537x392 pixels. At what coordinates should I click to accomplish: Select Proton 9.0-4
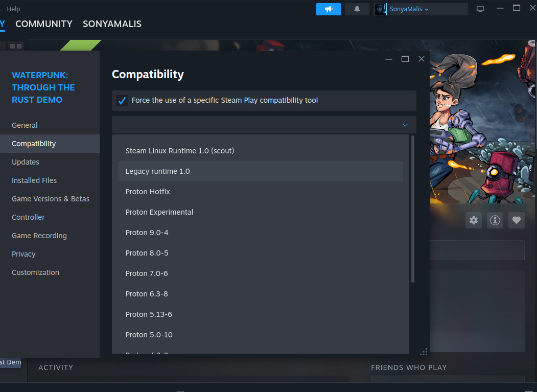click(x=260, y=233)
